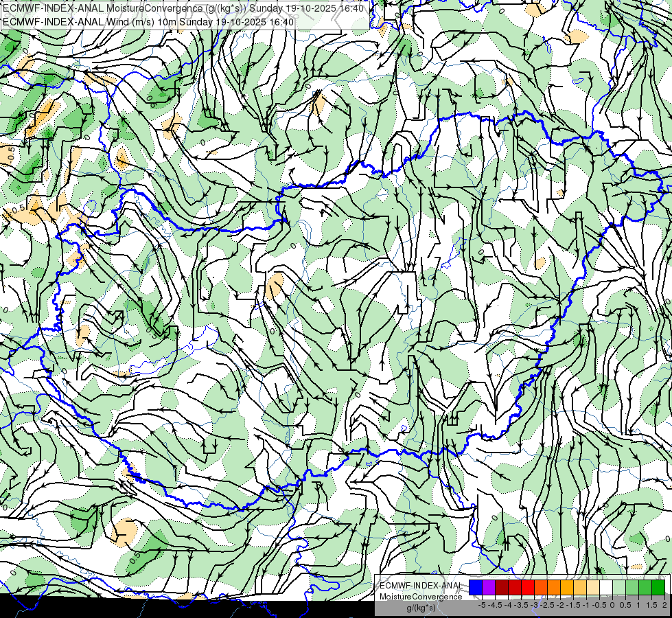
Task: Select the bright red legend swatch
Action: coord(528,588)
